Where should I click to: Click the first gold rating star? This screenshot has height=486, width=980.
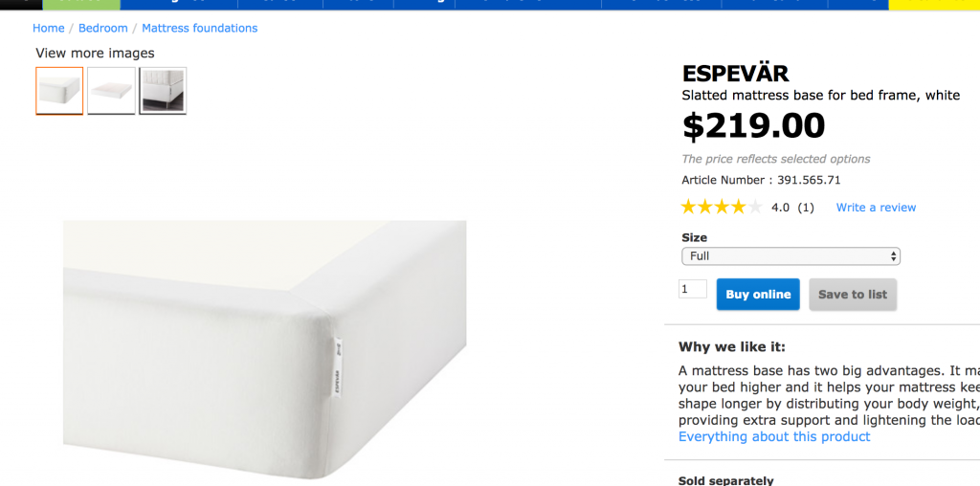[x=689, y=207]
